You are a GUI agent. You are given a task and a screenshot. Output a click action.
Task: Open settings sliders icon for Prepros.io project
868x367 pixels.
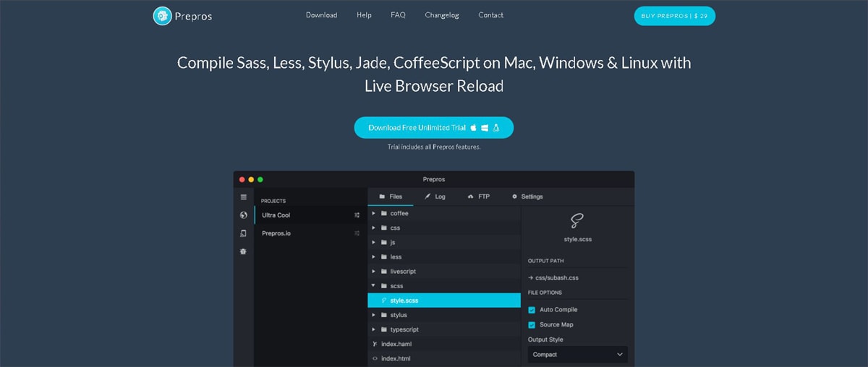(357, 233)
